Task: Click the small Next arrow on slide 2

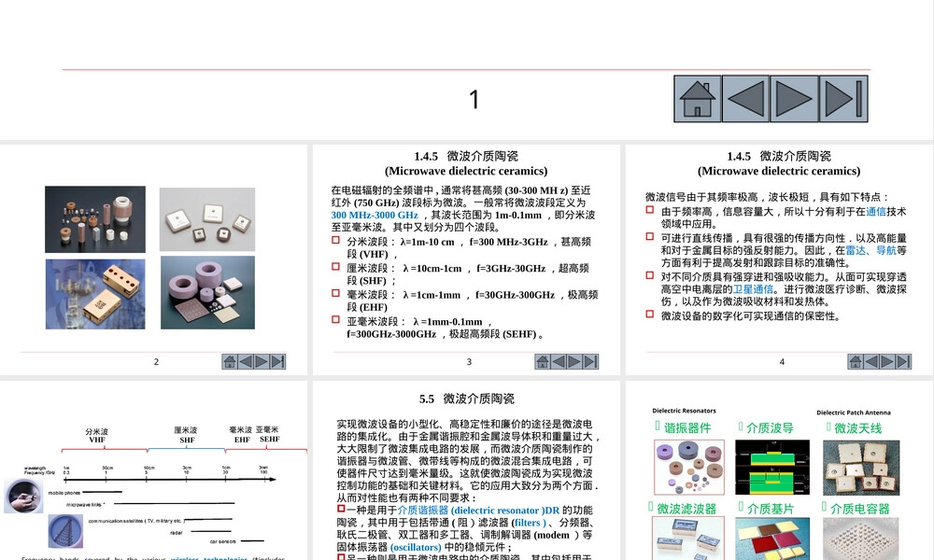Action: point(262,361)
